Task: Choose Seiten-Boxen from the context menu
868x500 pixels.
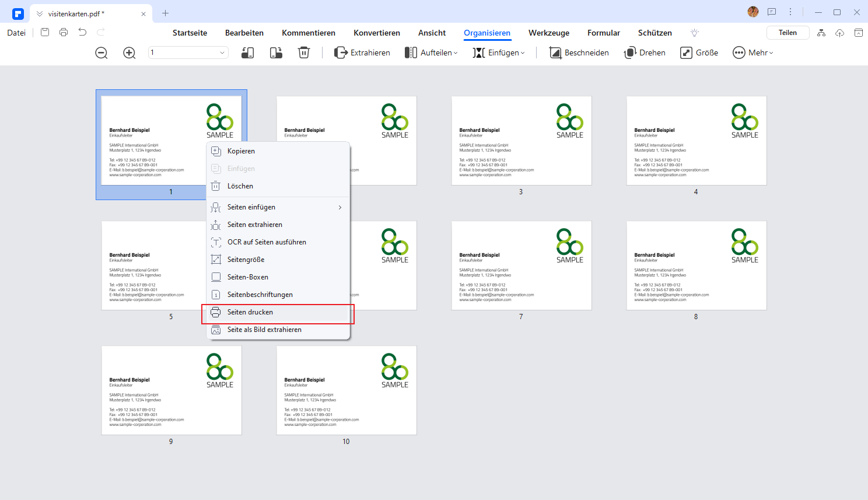Action: coord(278,277)
